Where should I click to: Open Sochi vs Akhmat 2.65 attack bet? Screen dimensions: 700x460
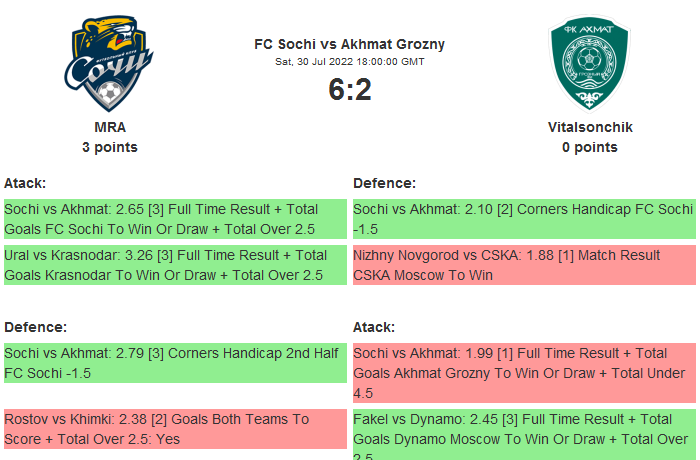click(x=174, y=219)
